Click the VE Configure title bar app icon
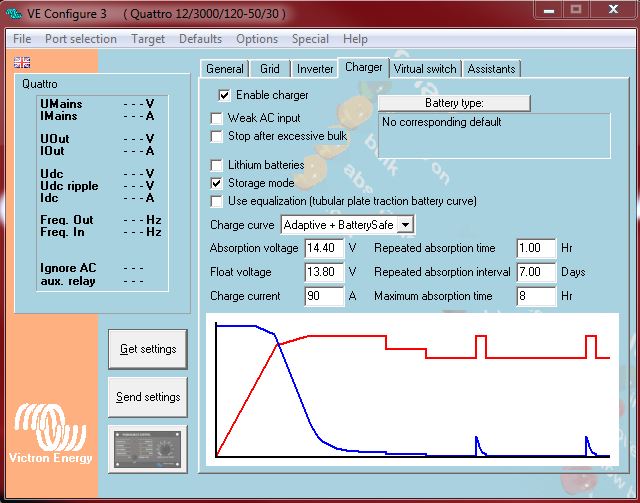This screenshot has height=503, width=640. pyautogui.click(x=13, y=13)
